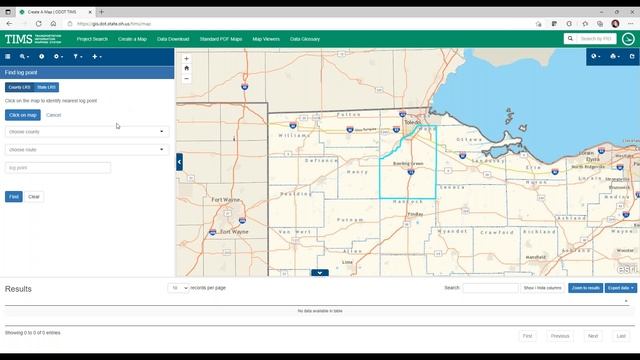Open the Create a Map menu
Image resolution: width=640 pixels, height=360 pixels.
132,39
